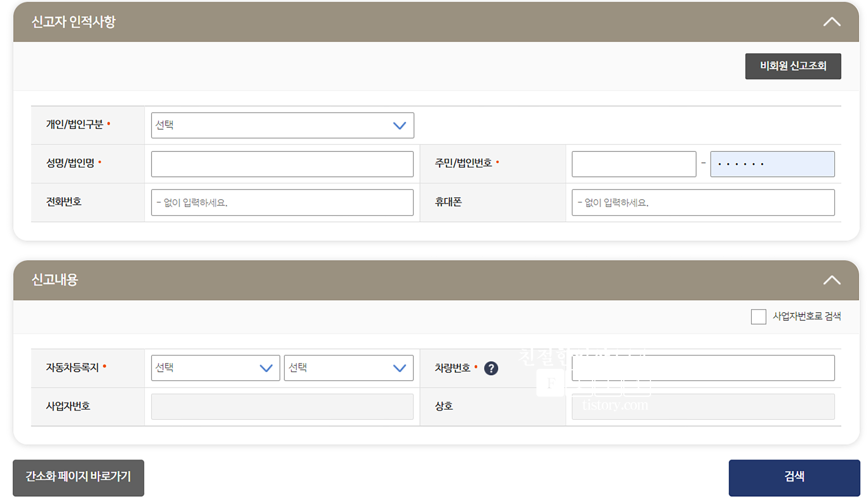
Task: Click the 차량번호 input field
Action: pyautogui.click(x=703, y=368)
